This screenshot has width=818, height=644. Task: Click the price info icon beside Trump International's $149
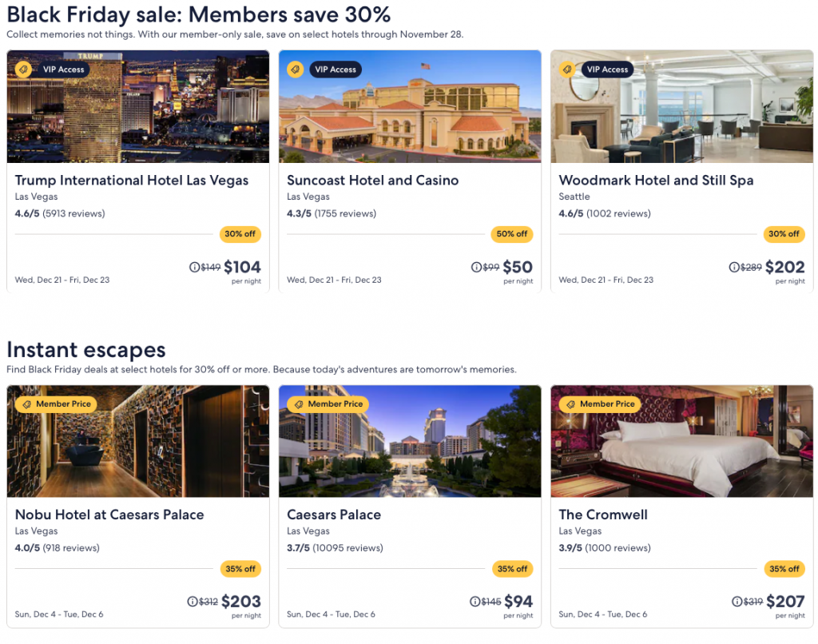click(194, 268)
